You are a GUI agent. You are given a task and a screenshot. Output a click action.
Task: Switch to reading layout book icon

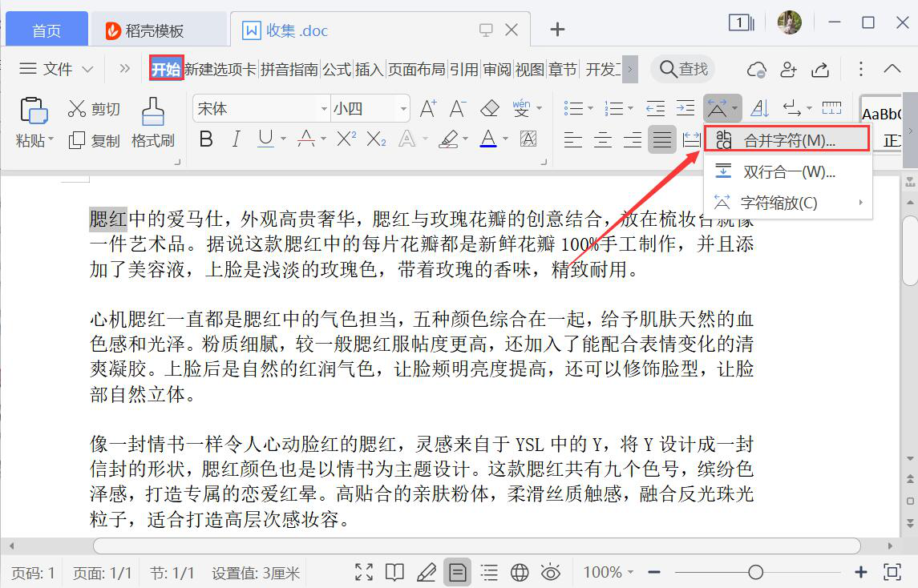394,572
